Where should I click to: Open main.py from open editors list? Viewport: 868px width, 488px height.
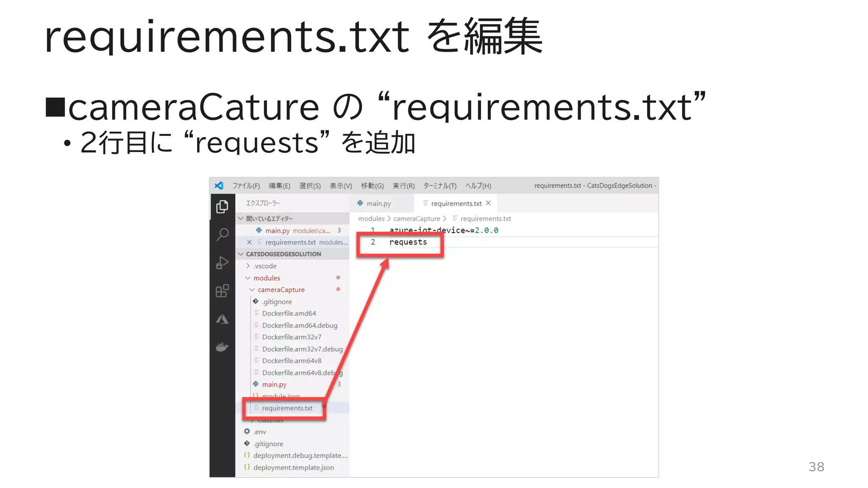(292, 230)
